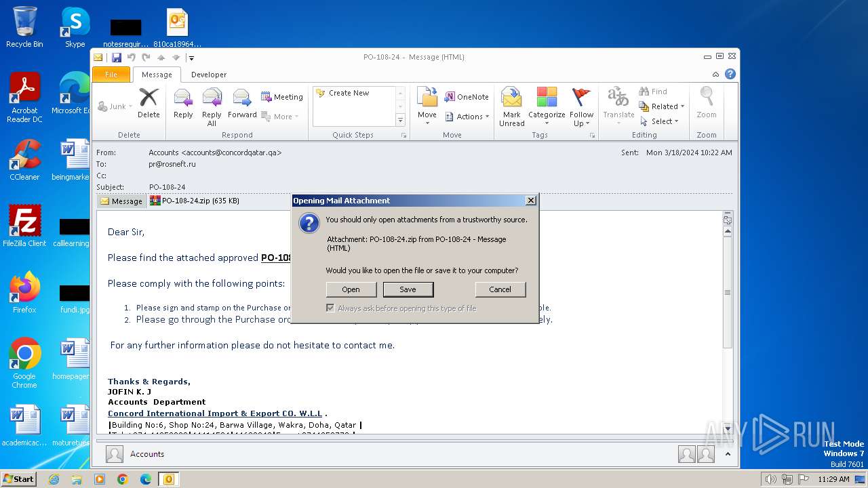Open the PO-108-24.zip attachment
The image size is (868, 488).
tap(195, 201)
